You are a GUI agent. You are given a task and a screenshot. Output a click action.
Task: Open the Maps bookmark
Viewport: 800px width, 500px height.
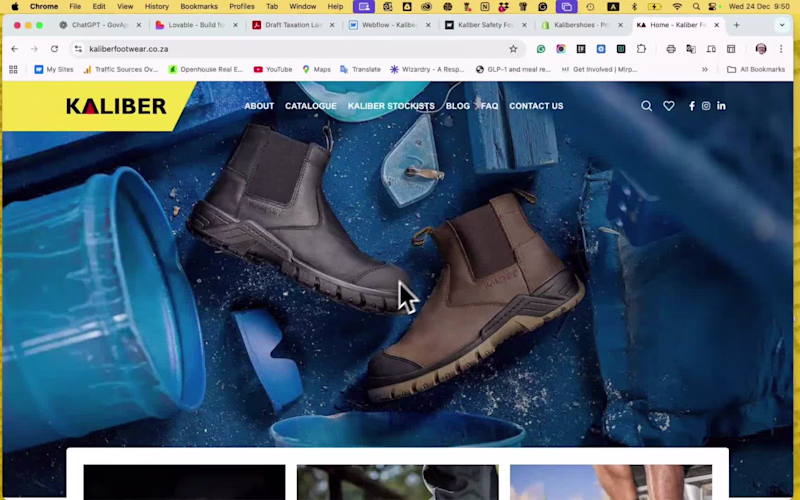click(x=316, y=69)
